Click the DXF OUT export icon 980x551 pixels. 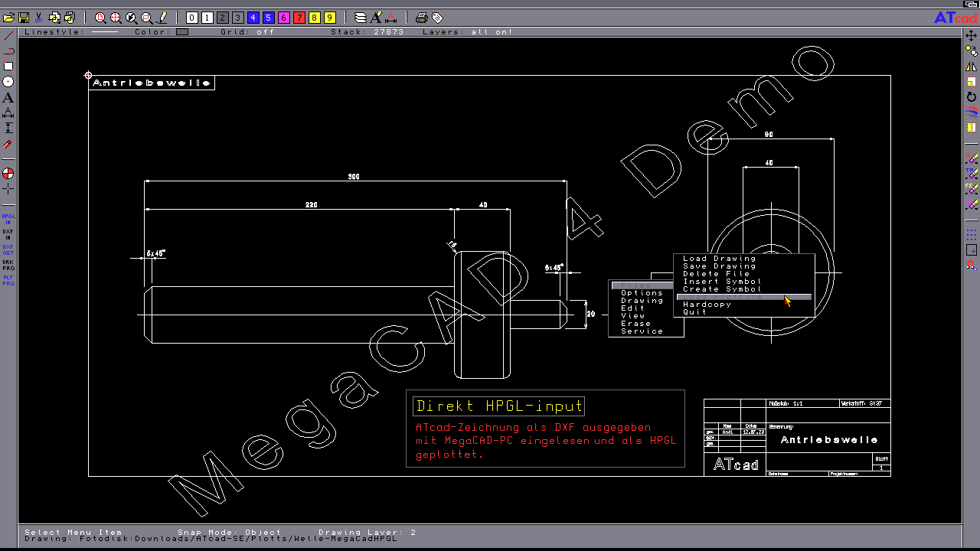click(x=8, y=250)
